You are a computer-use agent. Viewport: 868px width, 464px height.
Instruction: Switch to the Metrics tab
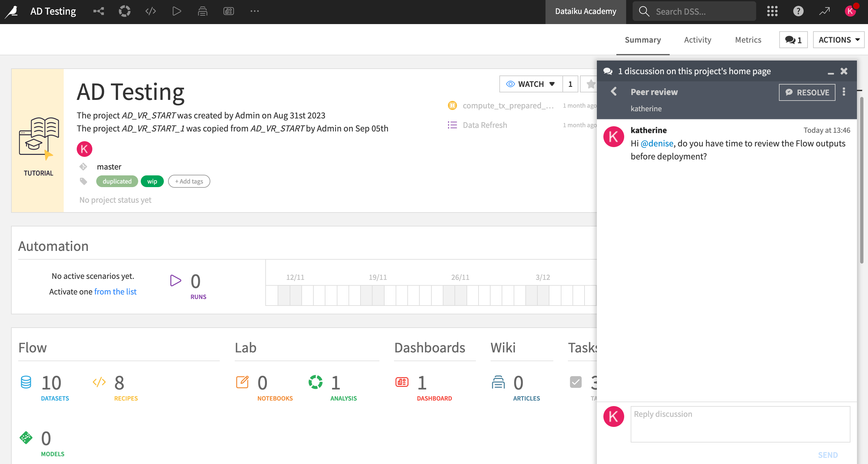pyautogui.click(x=748, y=39)
